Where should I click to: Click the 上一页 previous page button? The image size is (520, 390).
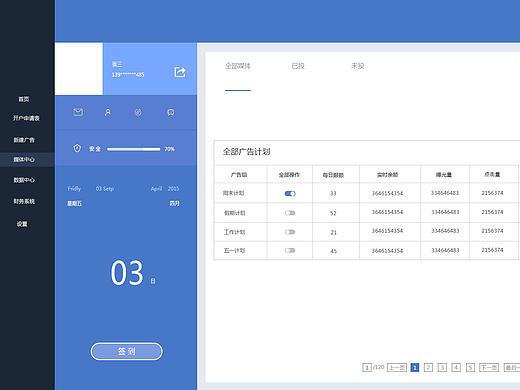coord(397,367)
